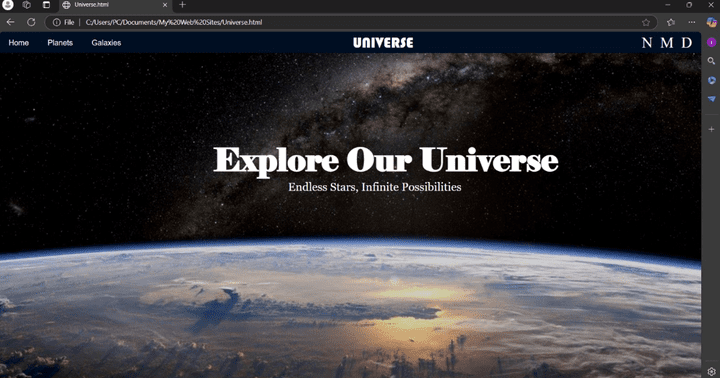Screen dimensions: 720x378
Task: Minimize the browser window
Action: (x=668, y=5)
